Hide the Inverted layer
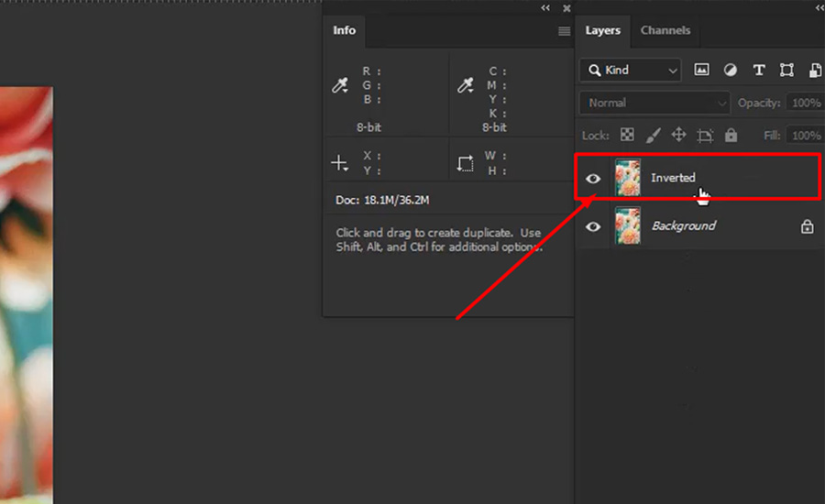Image resolution: width=825 pixels, height=504 pixels. (593, 179)
